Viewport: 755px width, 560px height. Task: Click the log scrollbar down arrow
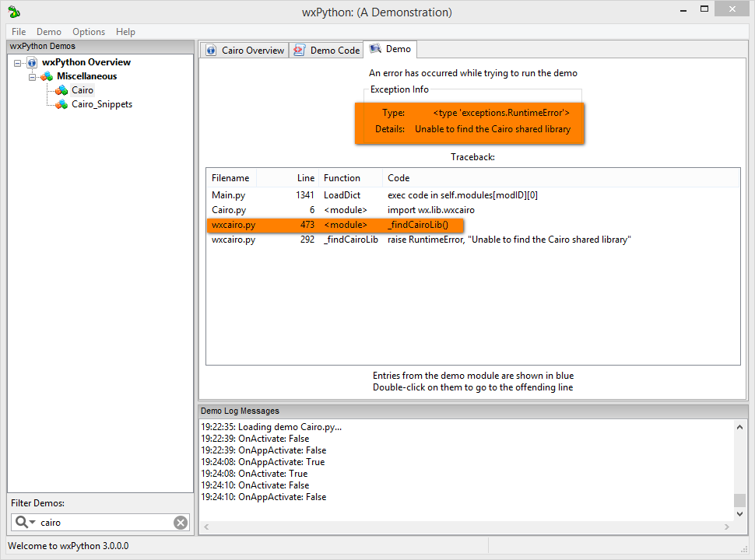click(x=739, y=514)
